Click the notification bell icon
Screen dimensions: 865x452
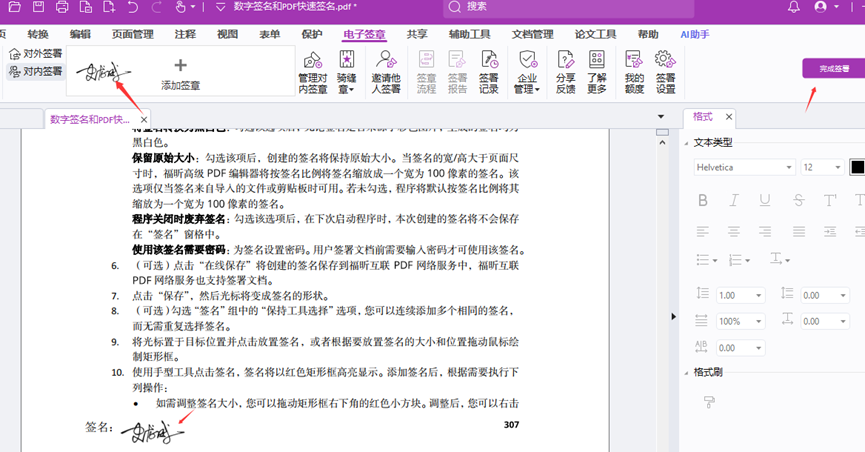(794, 7)
